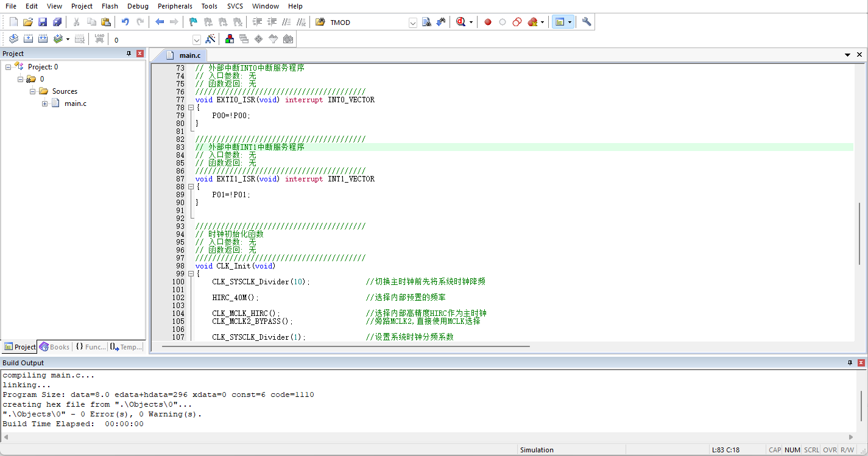Image resolution: width=868 pixels, height=456 pixels.
Task: Open the editor tab list dropdown arrow
Action: tap(847, 55)
